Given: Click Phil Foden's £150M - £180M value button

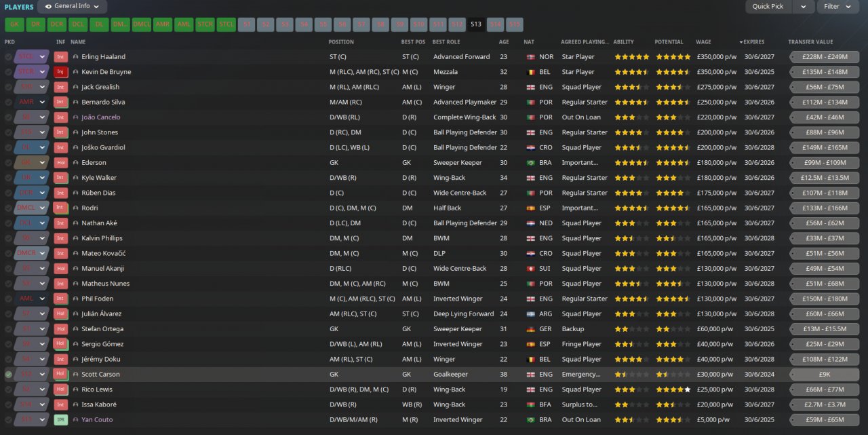Looking at the screenshot, I should pos(825,299).
